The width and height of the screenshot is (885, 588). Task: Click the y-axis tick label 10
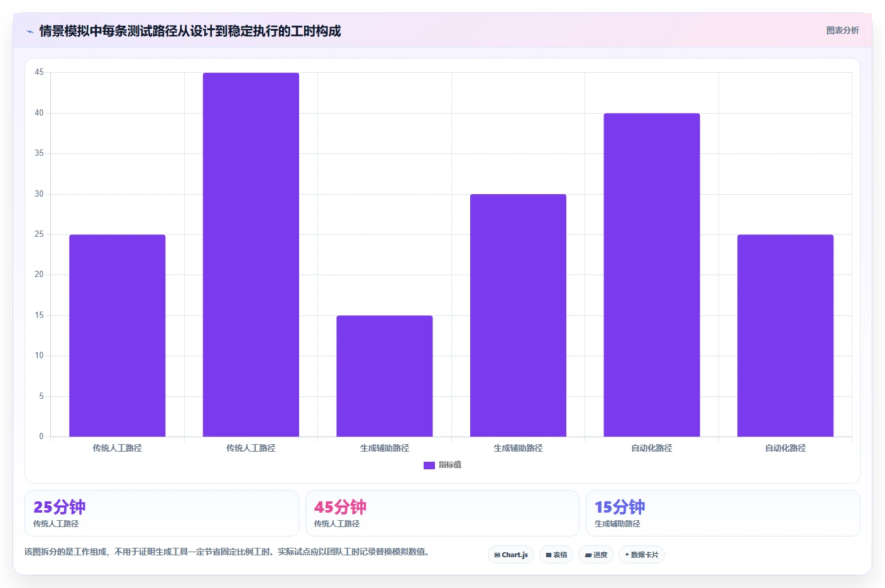(x=39, y=356)
